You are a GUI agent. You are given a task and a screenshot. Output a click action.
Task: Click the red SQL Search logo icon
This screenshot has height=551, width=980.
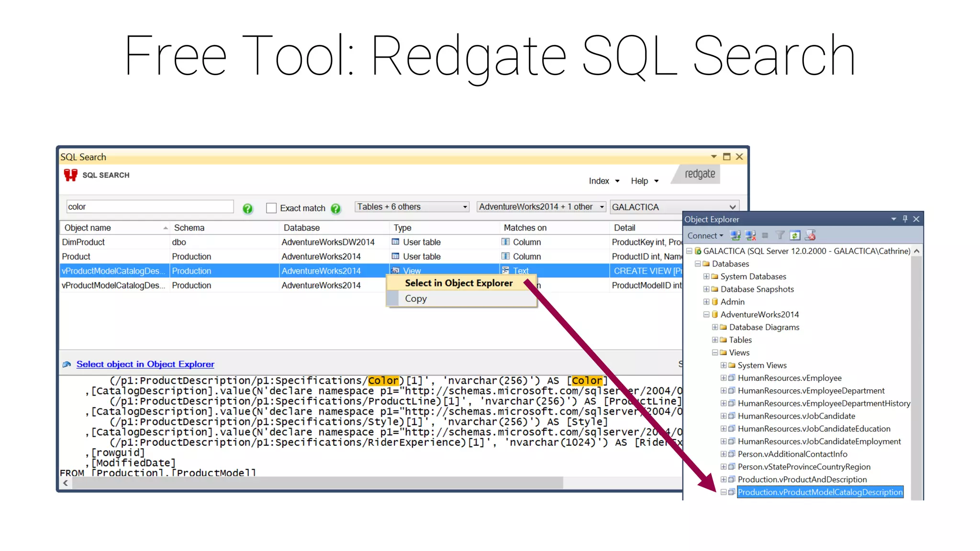point(70,175)
